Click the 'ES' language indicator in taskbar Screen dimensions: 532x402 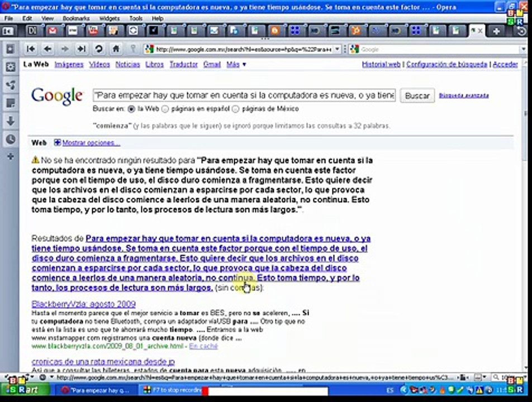click(x=390, y=390)
